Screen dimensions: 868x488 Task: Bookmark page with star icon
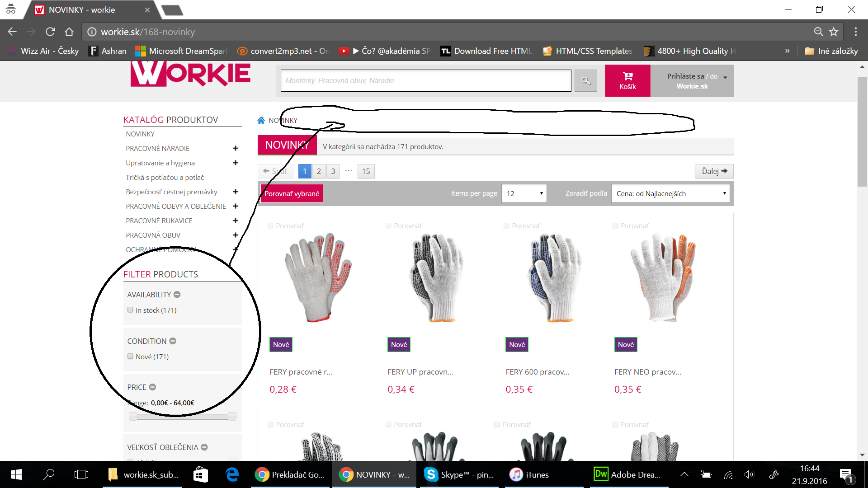coord(834,32)
